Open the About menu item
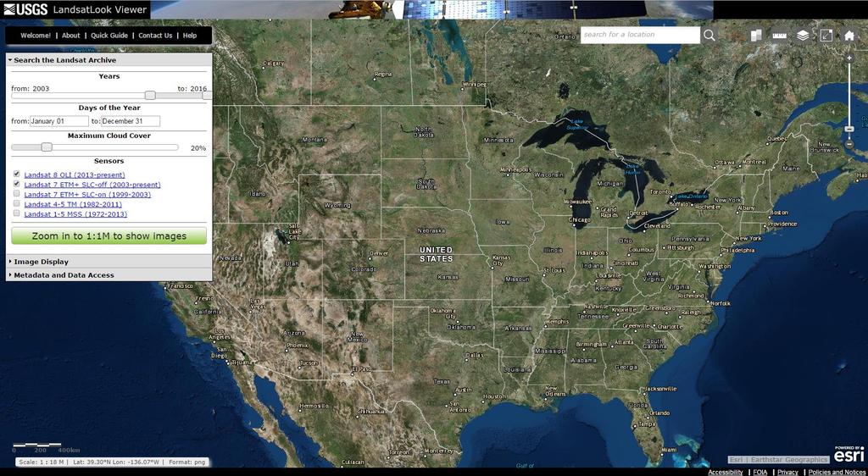 coord(71,36)
